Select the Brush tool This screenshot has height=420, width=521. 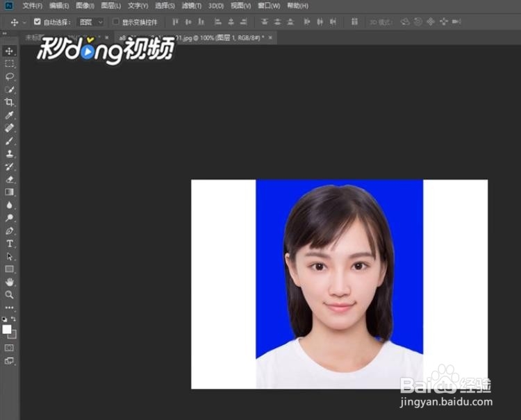tap(9, 141)
